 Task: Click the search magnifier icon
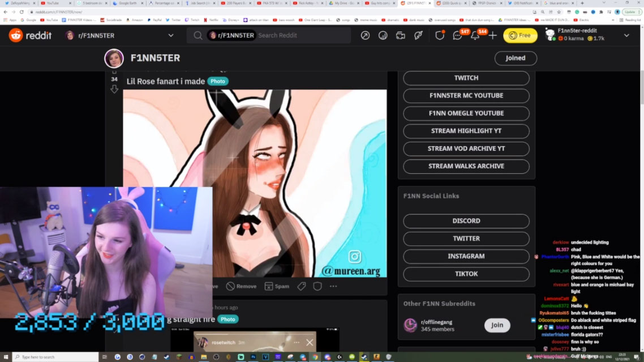[198, 35]
